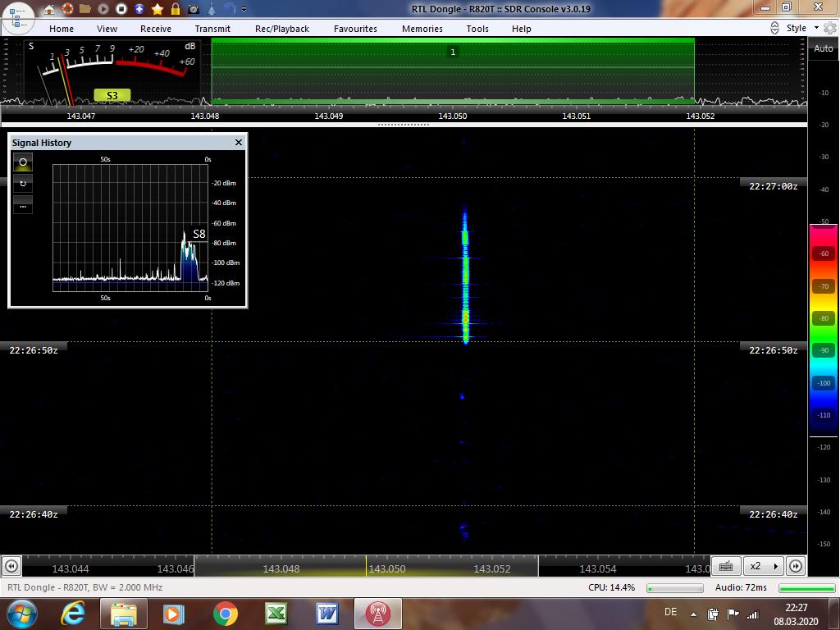Open the Help ribbon tab
The height and width of the screenshot is (630, 840).
(521, 29)
